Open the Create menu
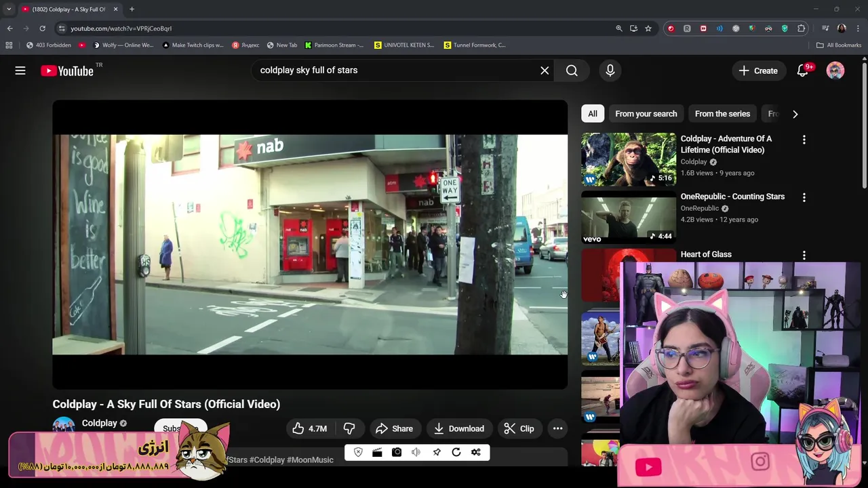This screenshot has width=868, height=488. click(x=758, y=70)
